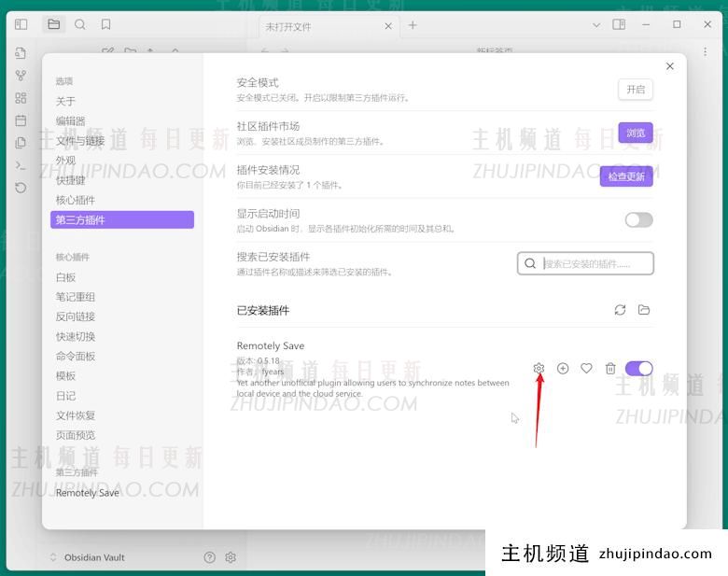The image size is (728, 576).
Task: Open 核心插件 settings section
Action: pos(122,200)
